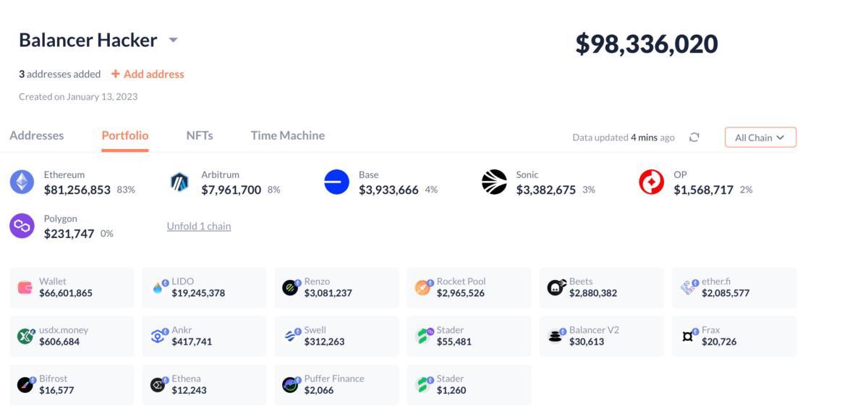Select the Base chain icon

click(336, 182)
